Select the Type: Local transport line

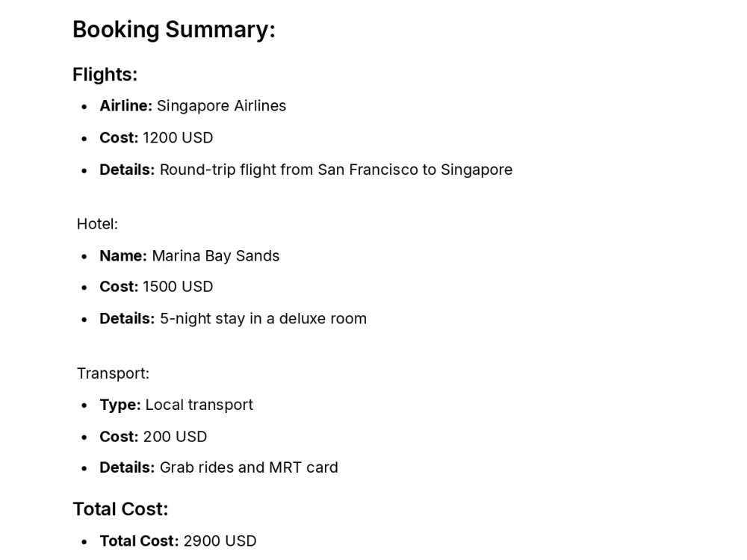click(x=176, y=405)
